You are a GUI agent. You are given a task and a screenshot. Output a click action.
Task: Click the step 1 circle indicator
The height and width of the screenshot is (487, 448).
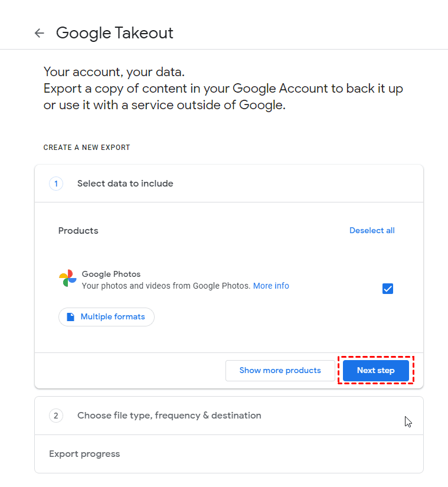click(x=55, y=184)
